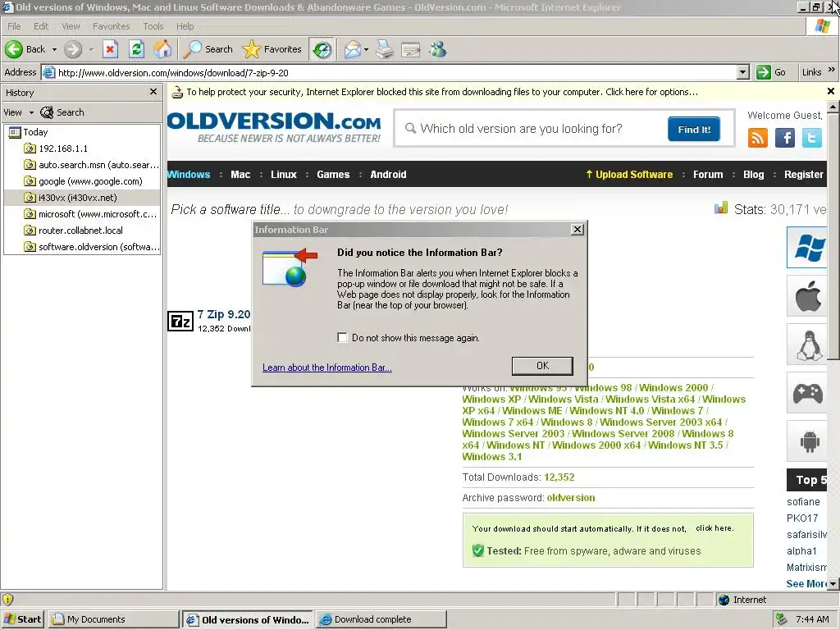Click the Refresh page icon
Viewport: 840px width, 630px height.
pyautogui.click(x=137, y=49)
